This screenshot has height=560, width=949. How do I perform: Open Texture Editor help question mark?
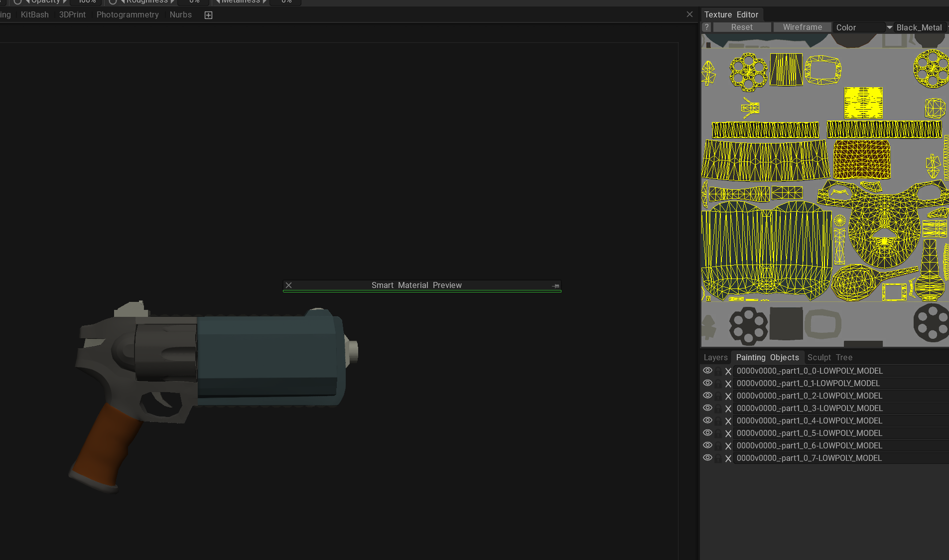(x=706, y=27)
